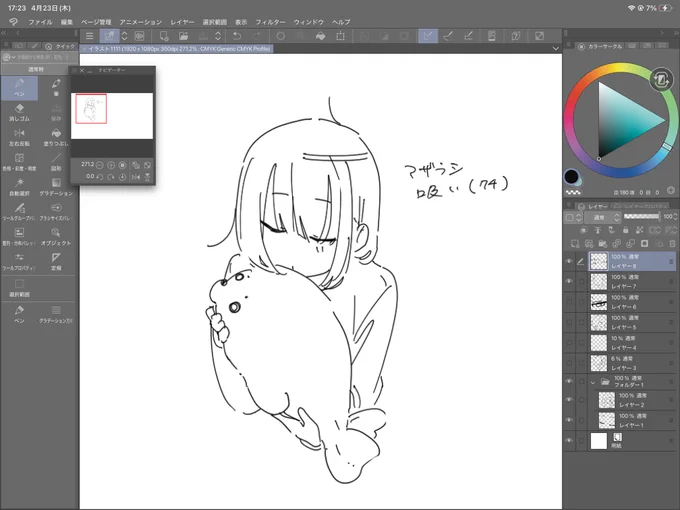Click the layer opacity 100 stepper

[x=675, y=216]
